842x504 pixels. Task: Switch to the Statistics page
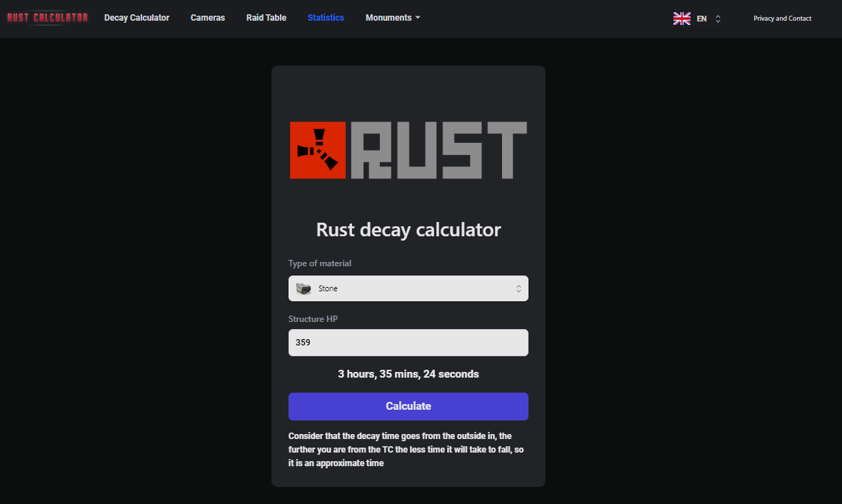[x=326, y=18]
